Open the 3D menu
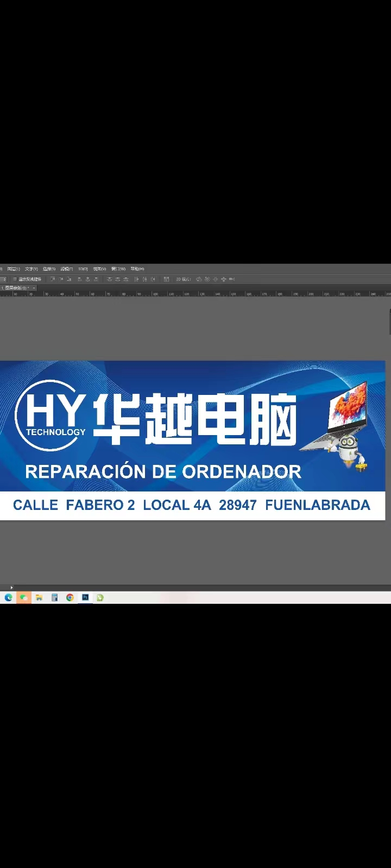This screenshot has width=391, height=868. point(83,269)
